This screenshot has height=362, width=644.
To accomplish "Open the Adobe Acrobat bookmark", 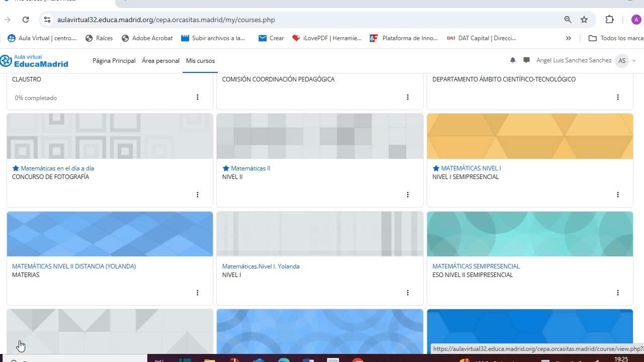I will coord(147,38).
